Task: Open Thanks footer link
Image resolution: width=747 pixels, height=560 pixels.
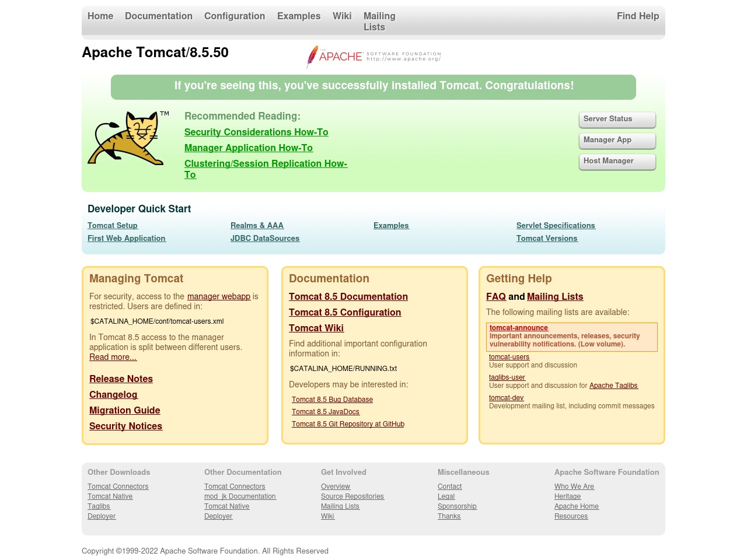Action: click(449, 516)
